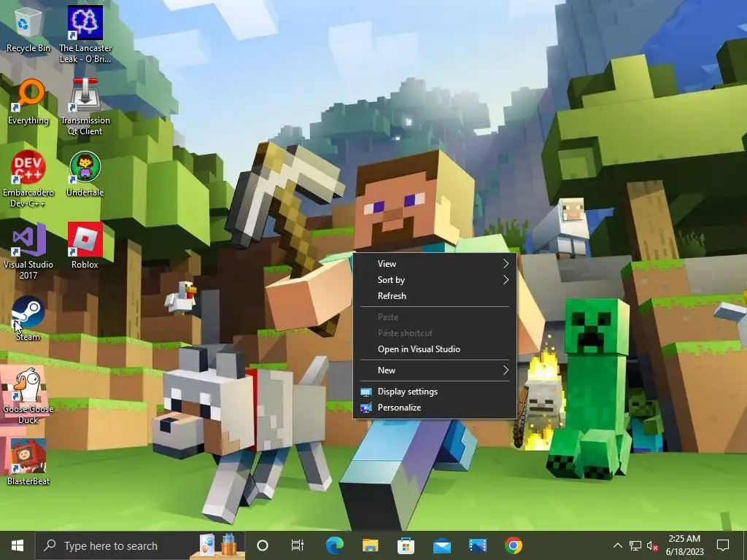Viewport: 747px width, 560px height.
Task: Click the Display settings monitor icon
Action: pos(366,392)
